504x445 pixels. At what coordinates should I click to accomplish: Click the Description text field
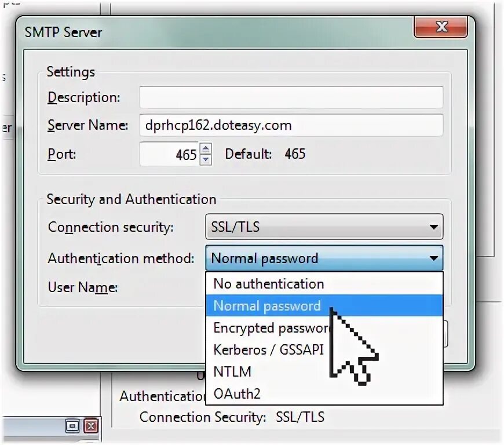(291, 97)
